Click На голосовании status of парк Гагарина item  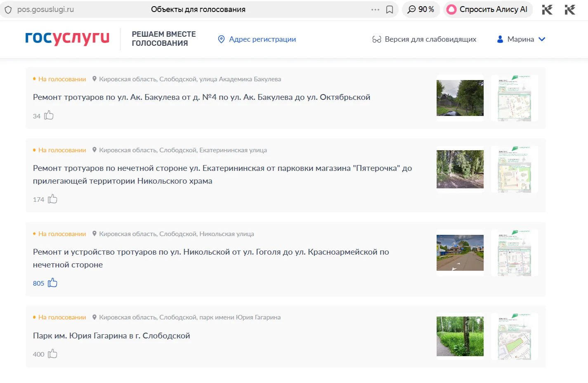tap(62, 317)
